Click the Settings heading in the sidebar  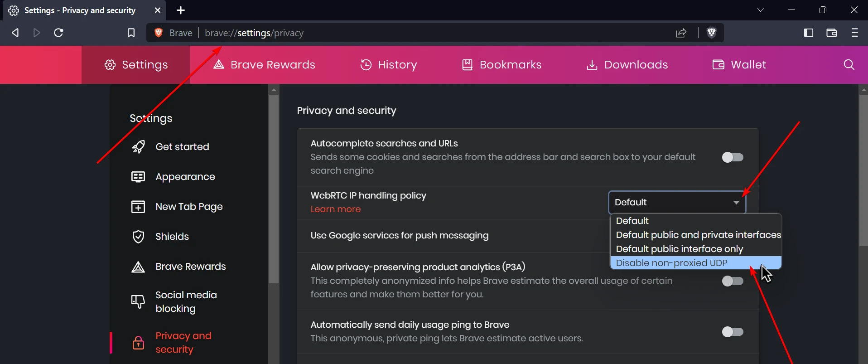(151, 118)
